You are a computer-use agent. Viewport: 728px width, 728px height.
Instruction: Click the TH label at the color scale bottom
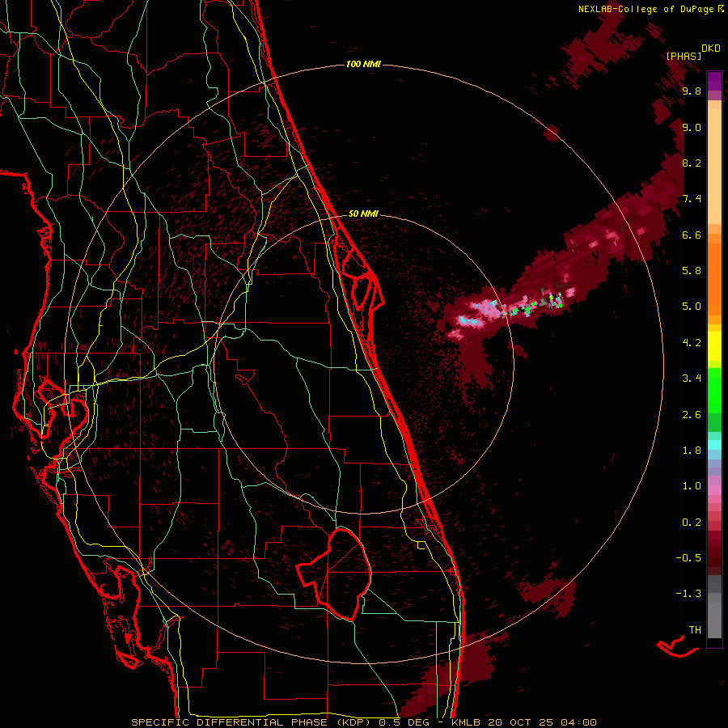pyautogui.click(x=695, y=630)
